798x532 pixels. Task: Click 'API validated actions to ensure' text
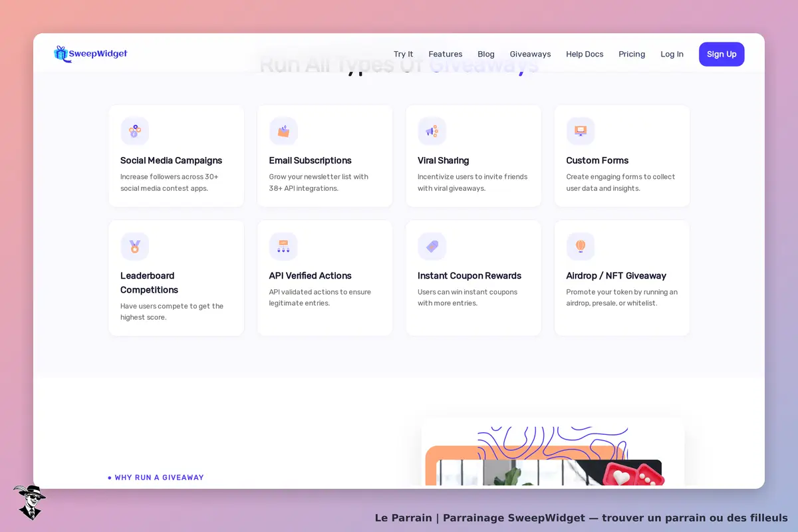tap(320, 292)
